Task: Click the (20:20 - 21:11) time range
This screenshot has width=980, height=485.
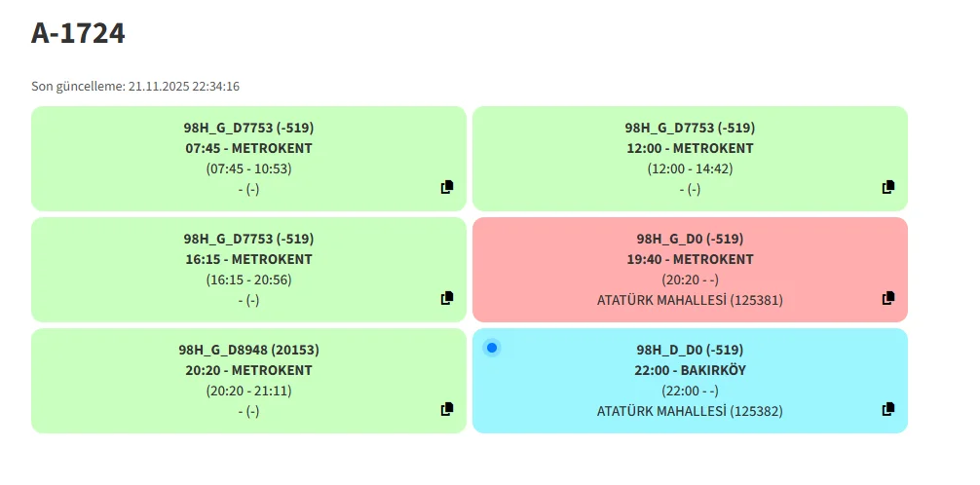Action: click(x=248, y=391)
